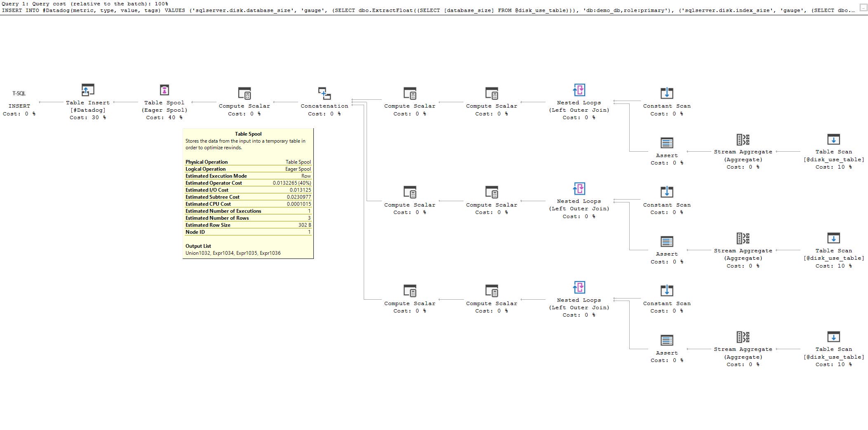Select the bottom branch Assert operator icon
The width and height of the screenshot is (868, 430).
[667, 341]
